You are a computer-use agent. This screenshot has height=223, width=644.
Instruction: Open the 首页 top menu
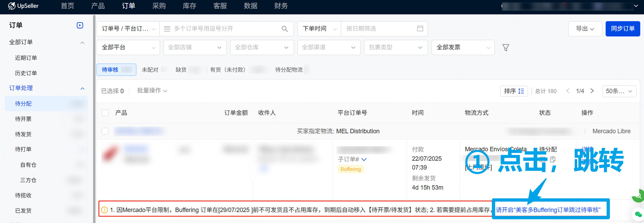[x=68, y=6]
